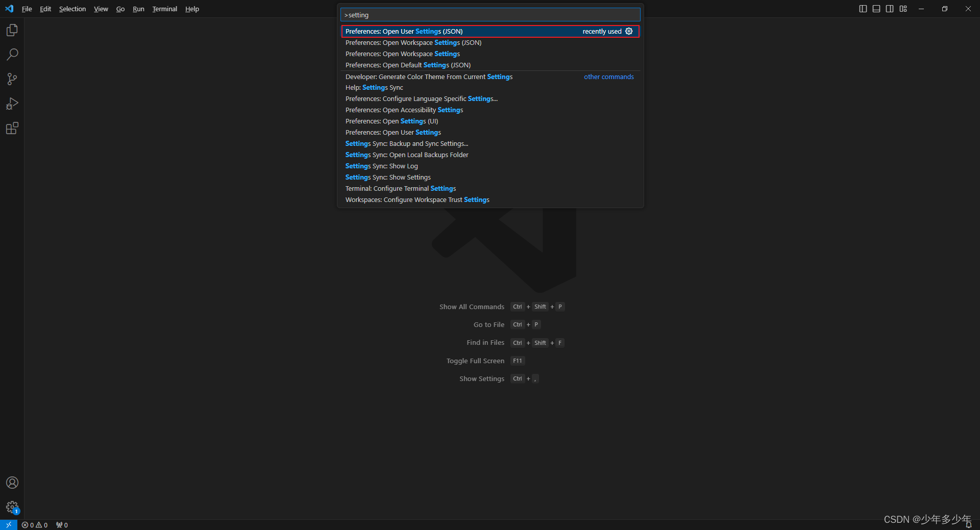The height and width of the screenshot is (530, 980).
Task: Open the Manage gear icon with notification badge
Action: [x=12, y=507]
